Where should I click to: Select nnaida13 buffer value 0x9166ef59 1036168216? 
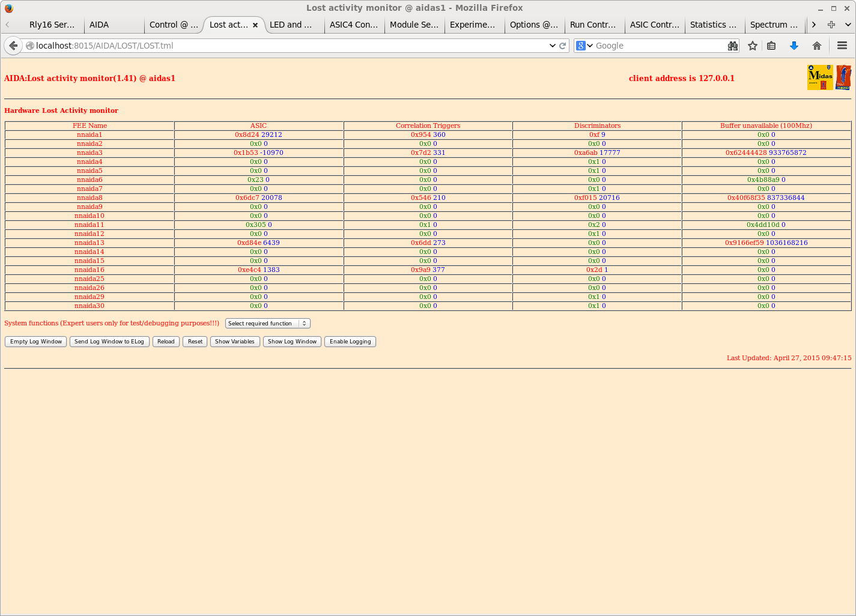[x=766, y=243]
